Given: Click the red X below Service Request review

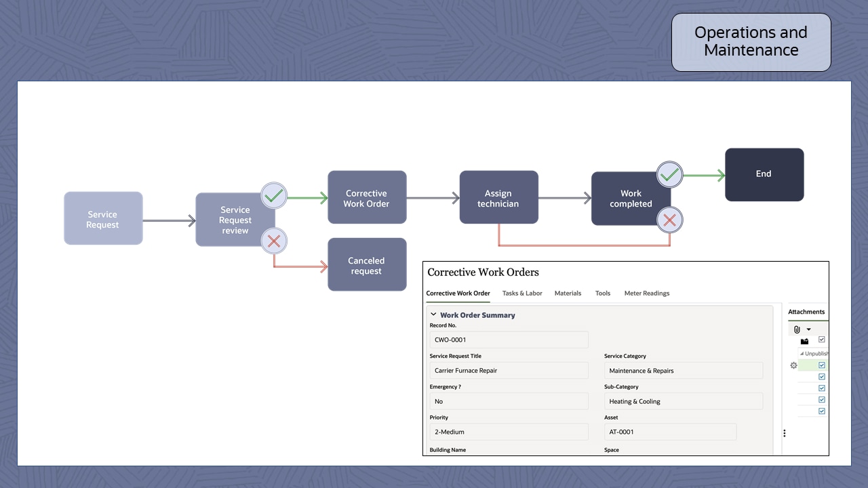Looking at the screenshot, I should pos(273,241).
